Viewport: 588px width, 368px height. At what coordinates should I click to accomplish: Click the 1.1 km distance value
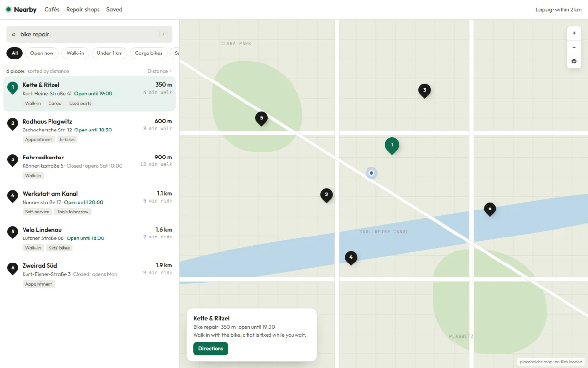(x=165, y=193)
